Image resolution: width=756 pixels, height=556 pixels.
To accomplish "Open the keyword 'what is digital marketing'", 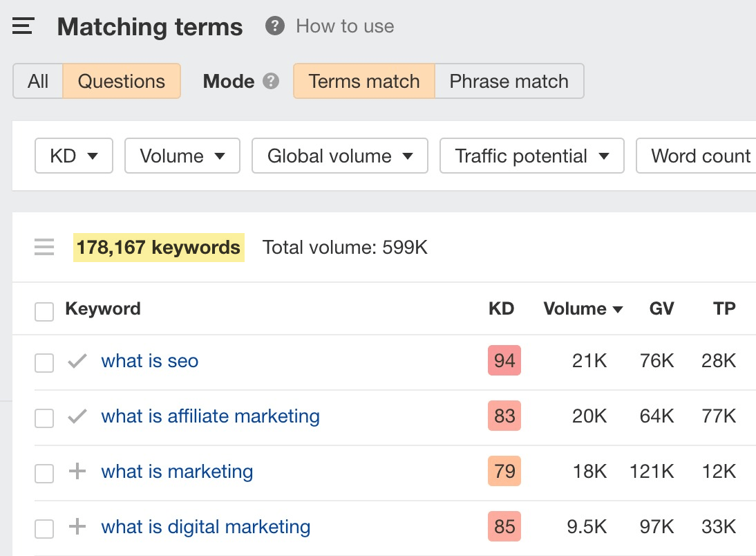I will tap(205, 527).
